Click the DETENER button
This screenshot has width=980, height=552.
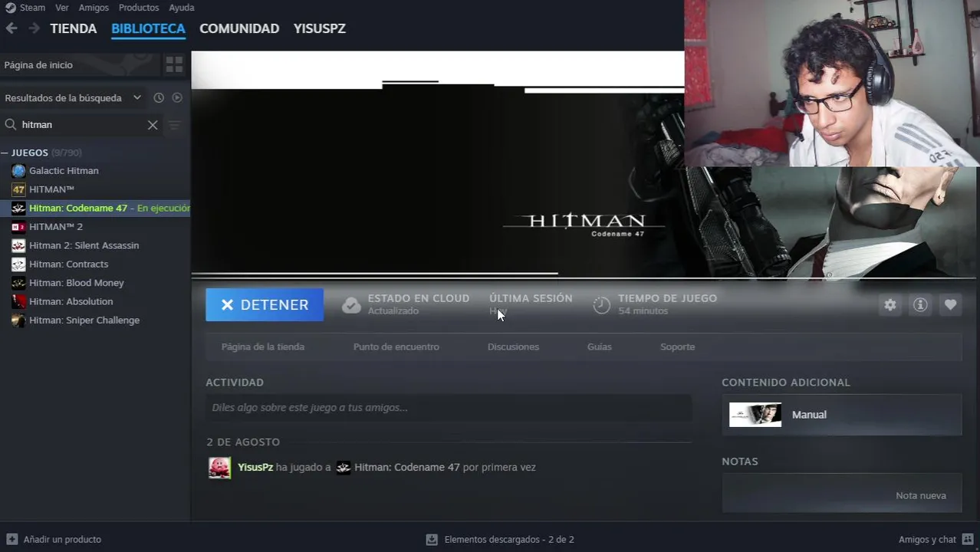point(265,304)
